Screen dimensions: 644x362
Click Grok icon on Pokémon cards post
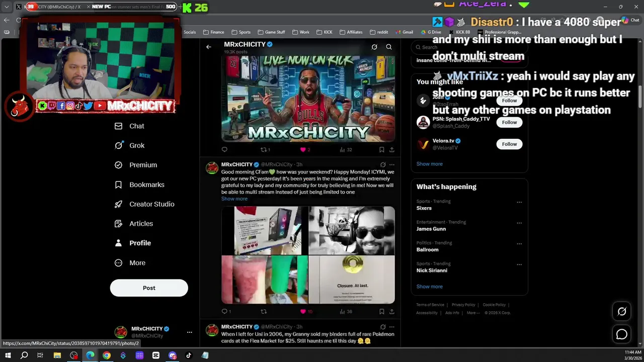click(x=383, y=327)
